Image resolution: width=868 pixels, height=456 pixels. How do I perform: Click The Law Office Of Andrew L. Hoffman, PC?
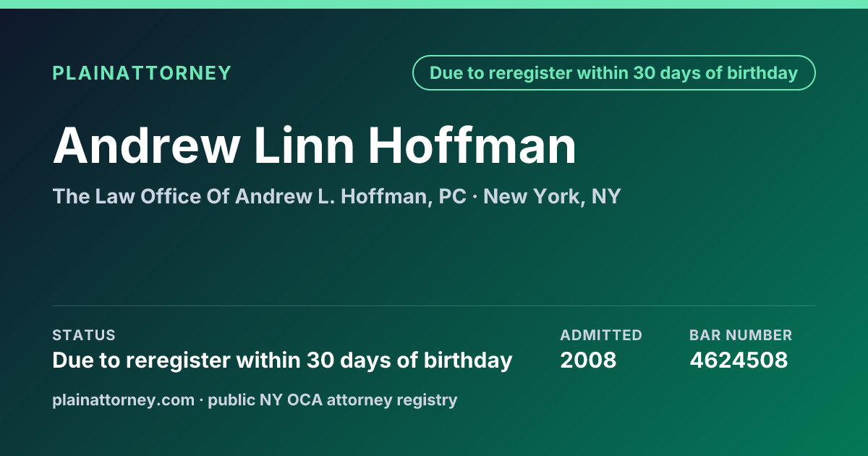tap(260, 196)
